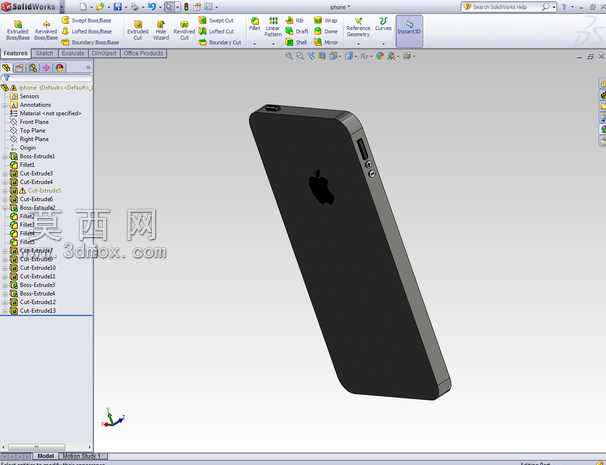The width and height of the screenshot is (606, 465).
Task: Switch to the Office Products tab
Action: pyautogui.click(x=143, y=53)
